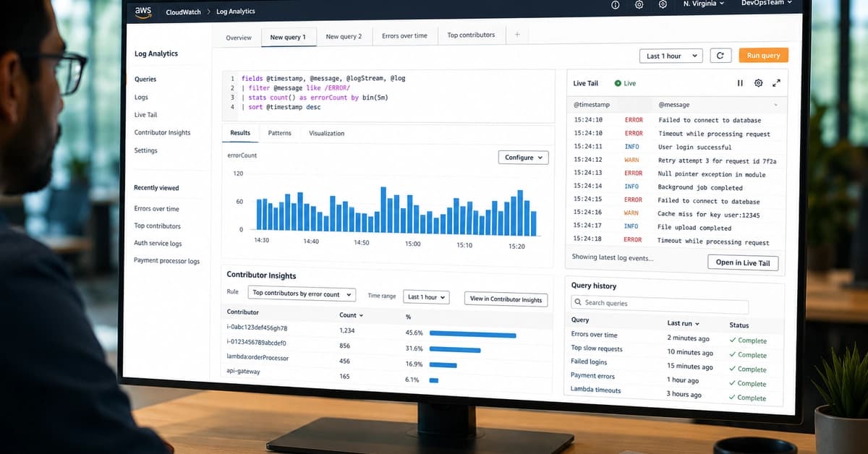This screenshot has width=868, height=454.
Task: Click the Run query button
Action: point(763,56)
